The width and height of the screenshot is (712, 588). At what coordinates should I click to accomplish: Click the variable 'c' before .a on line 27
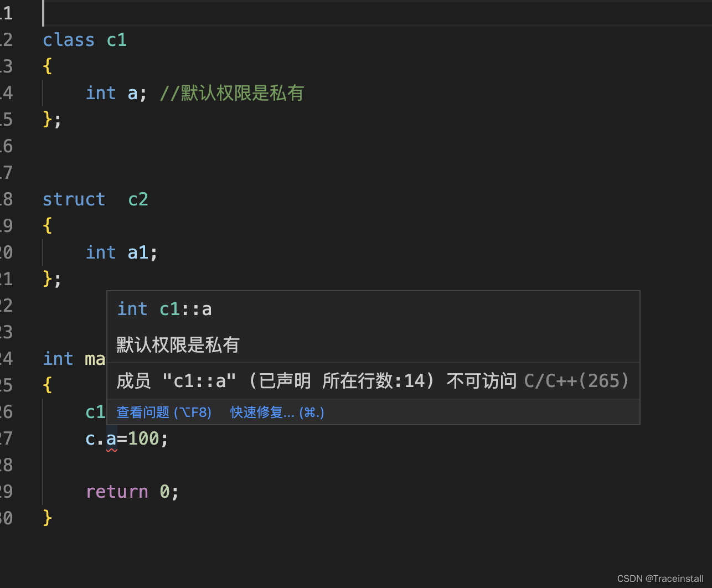pos(90,439)
